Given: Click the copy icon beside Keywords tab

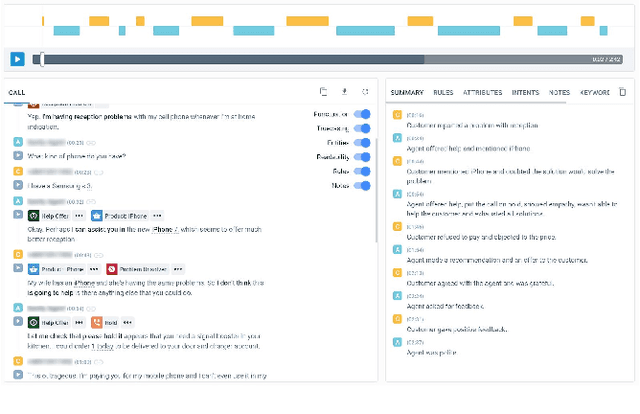Looking at the screenshot, I should coord(623,92).
